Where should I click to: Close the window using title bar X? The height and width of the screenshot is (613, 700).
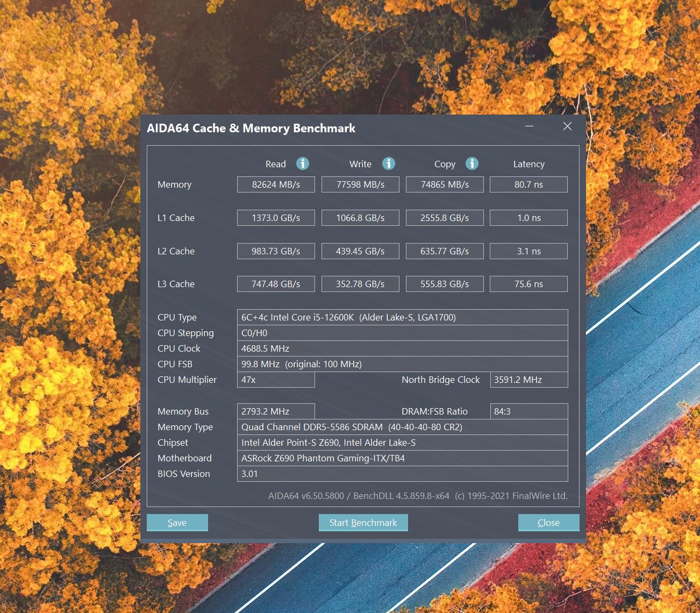click(x=567, y=126)
